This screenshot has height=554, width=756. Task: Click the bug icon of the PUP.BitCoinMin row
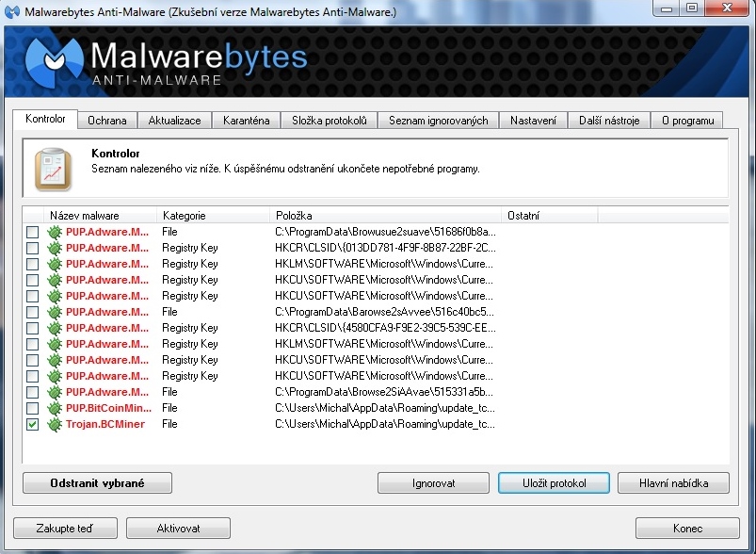click(x=55, y=408)
